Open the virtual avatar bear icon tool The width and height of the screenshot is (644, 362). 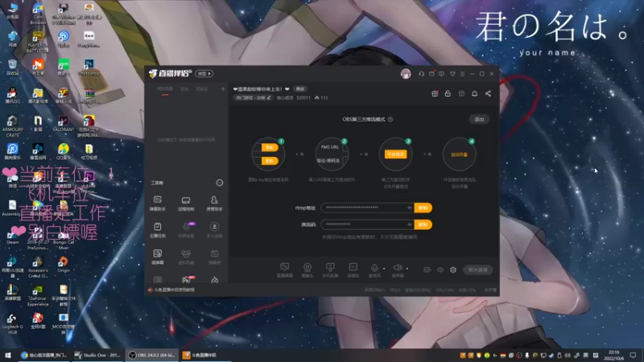186,257
